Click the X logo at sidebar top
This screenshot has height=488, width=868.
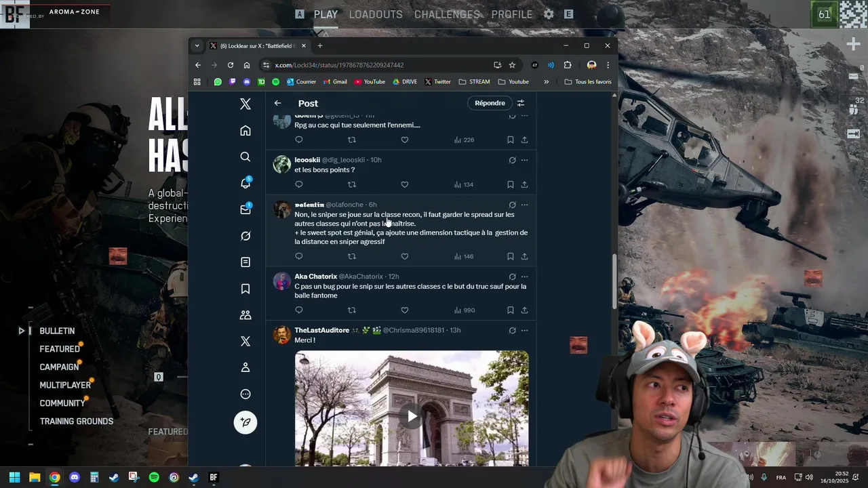(x=245, y=104)
